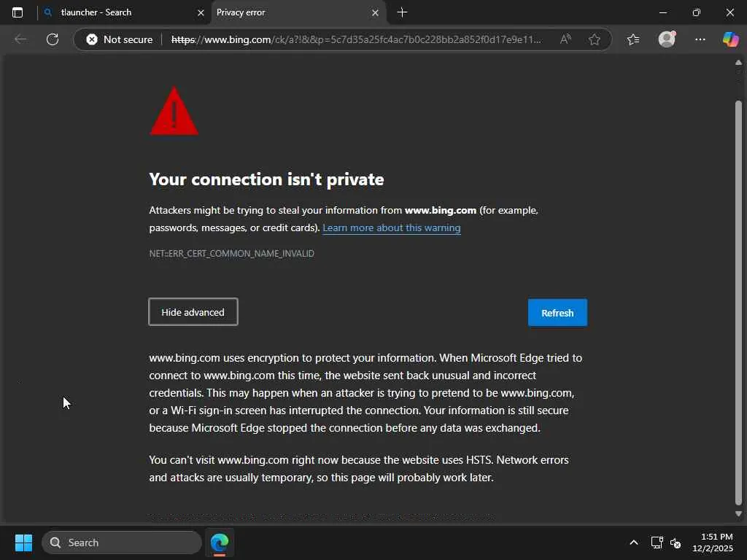Click the taskbar Search box
The height and width of the screenshot is (560, 747).
(122, 542)
